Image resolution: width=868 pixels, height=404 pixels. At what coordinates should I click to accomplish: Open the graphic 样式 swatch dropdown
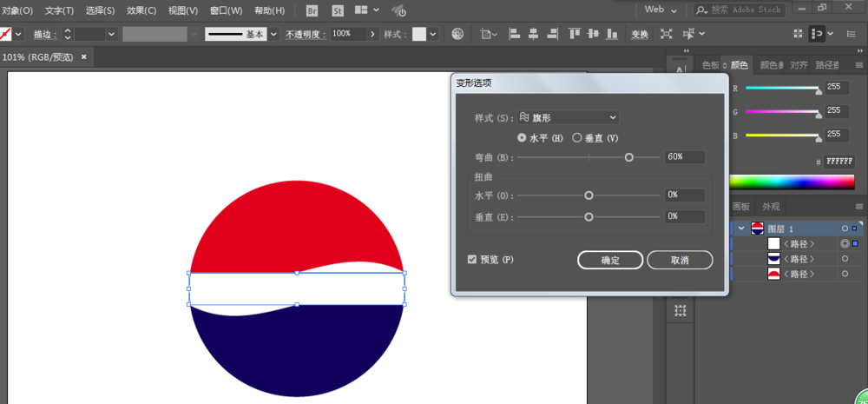[x=432, y=34]
